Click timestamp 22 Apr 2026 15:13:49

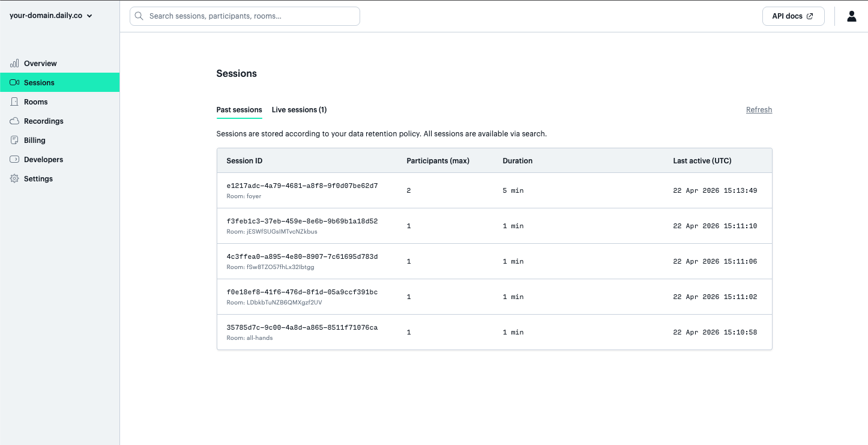715,190
